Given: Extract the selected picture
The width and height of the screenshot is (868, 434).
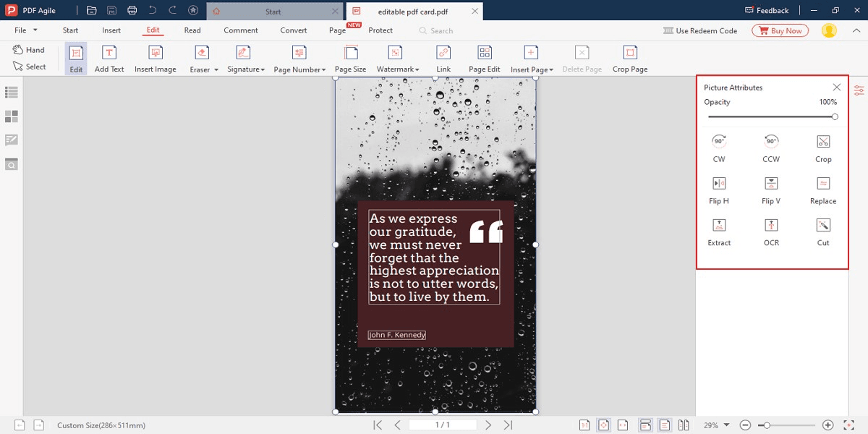Looking at the screenshot, I should (x=719, y=233).
